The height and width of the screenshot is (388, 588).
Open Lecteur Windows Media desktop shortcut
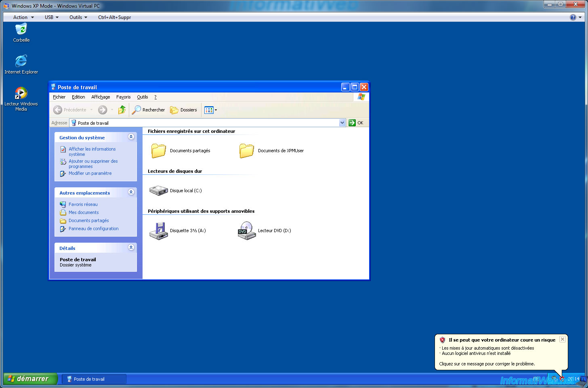pyautogui.click(x=21, y=99)
